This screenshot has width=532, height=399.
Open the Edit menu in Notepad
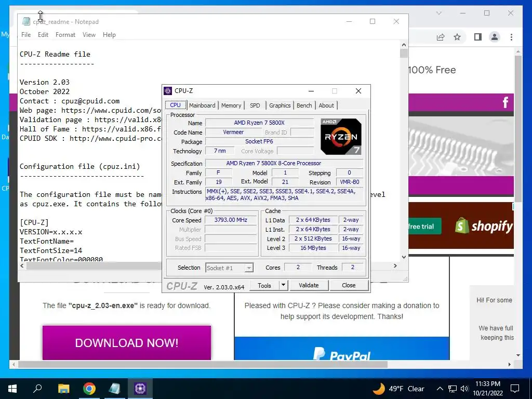coord(43,35)
